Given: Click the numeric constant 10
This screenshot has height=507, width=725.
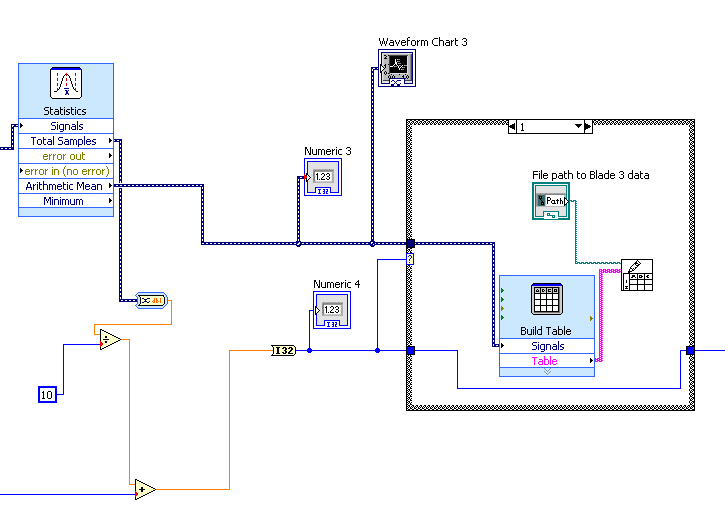Looking at the screenshot, I should 47,395.
